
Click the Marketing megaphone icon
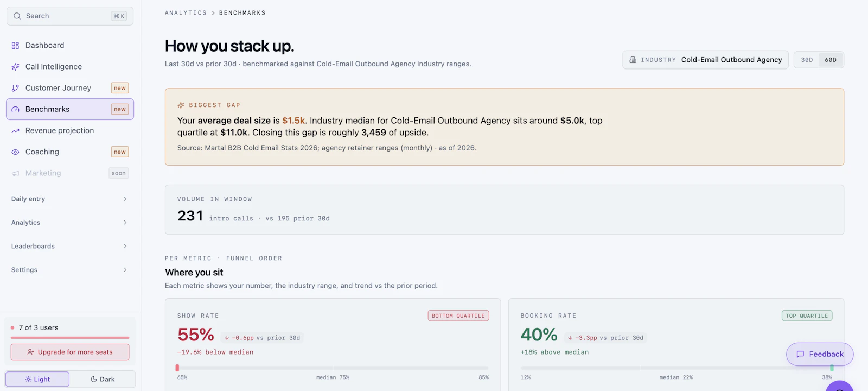click(15, 173)
